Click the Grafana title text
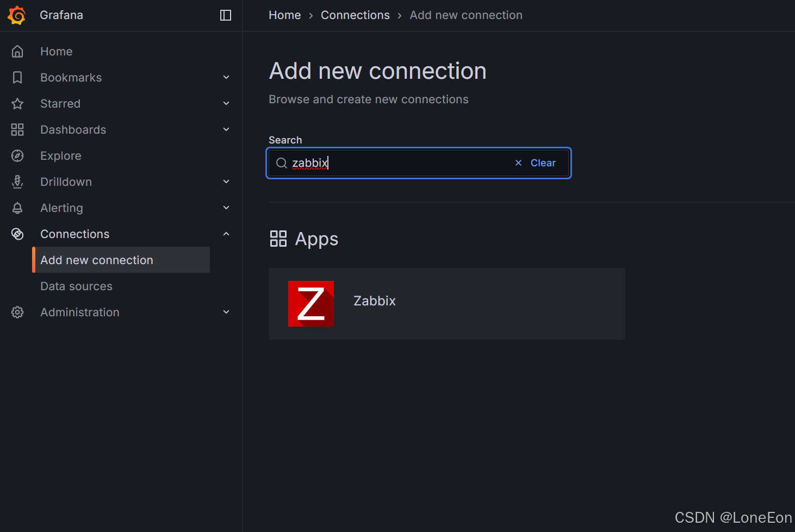 pos(61,15)
